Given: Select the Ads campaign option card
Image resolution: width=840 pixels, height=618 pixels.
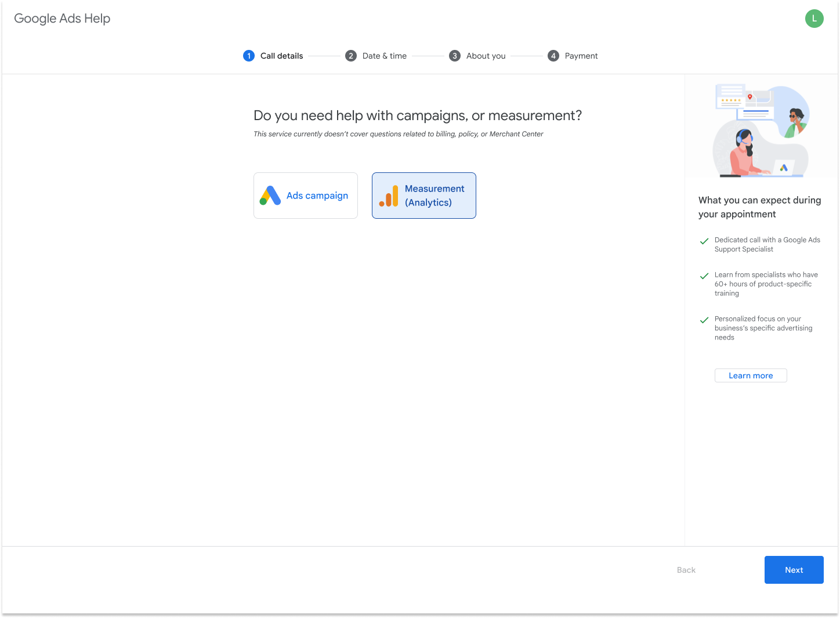Looking at the screenshot, I should [x=306, y=196].
